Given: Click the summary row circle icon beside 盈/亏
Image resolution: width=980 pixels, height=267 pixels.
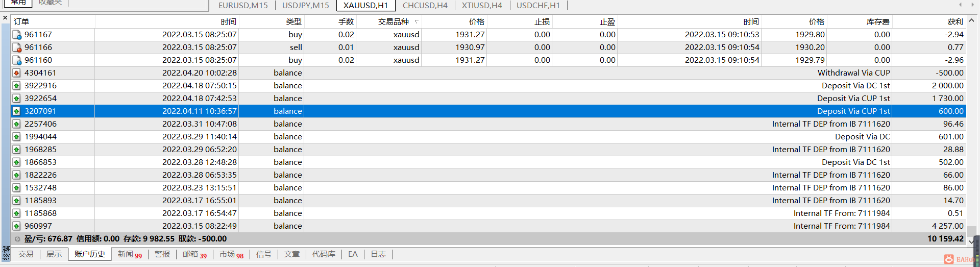Looking at the screenshot, I should tap(17, 239).
